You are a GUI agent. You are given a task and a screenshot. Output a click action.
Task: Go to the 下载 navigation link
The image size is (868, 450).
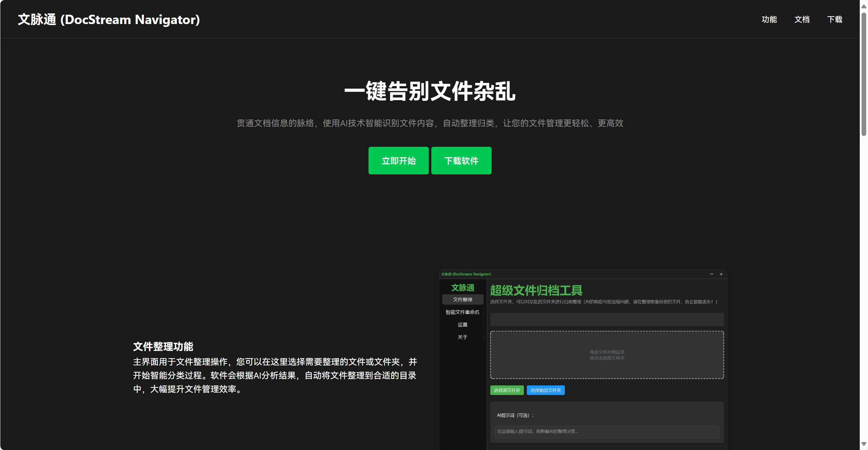click(835, 19)
